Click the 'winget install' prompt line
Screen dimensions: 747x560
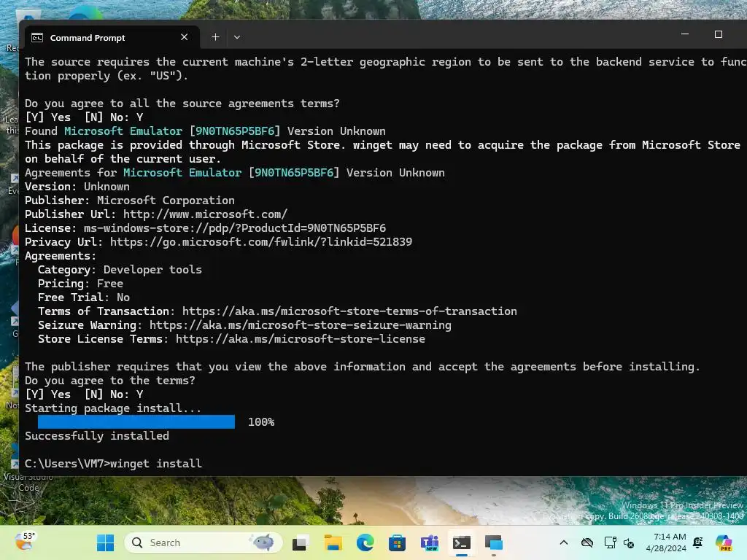(113, 463)
